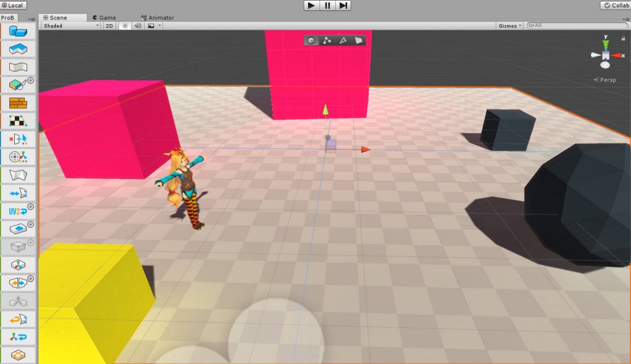Switch to the Game tab

[x=104, y=18]
